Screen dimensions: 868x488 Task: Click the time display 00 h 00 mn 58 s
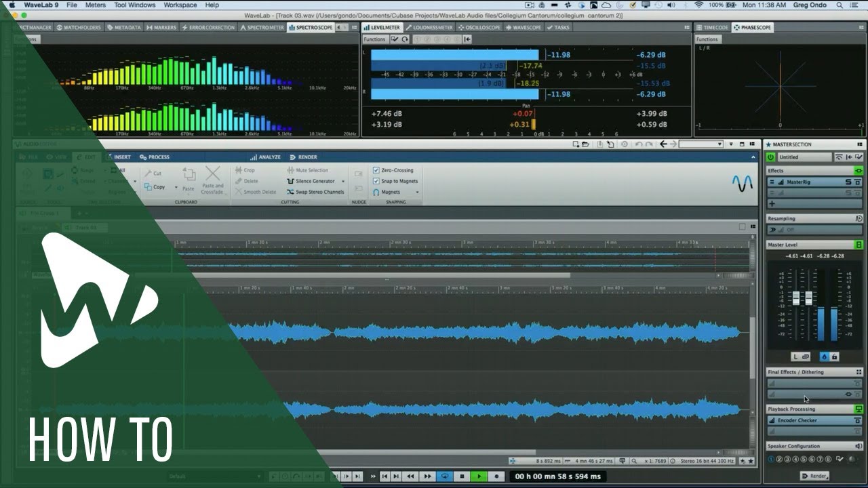pyautogui.click(x=557, y=476)
